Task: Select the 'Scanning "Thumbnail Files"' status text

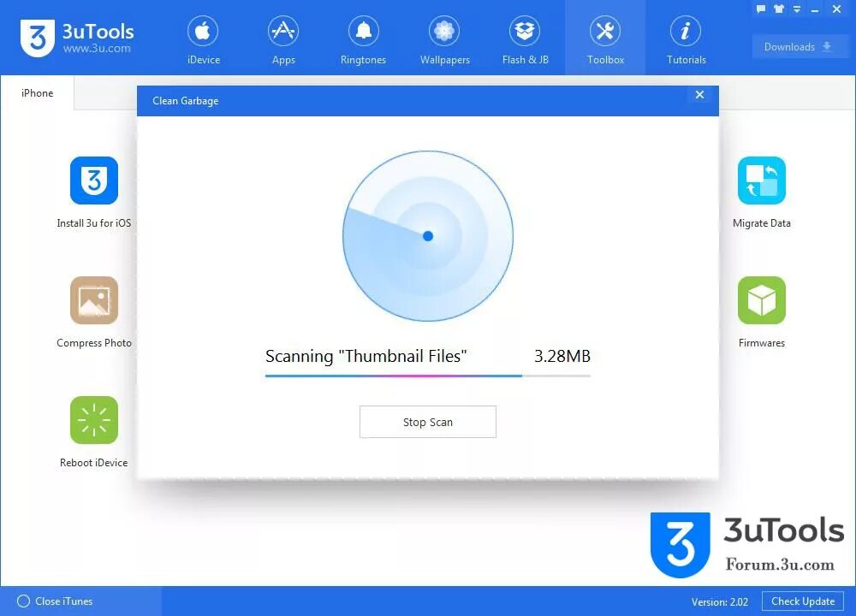Action: pos(366,356)
